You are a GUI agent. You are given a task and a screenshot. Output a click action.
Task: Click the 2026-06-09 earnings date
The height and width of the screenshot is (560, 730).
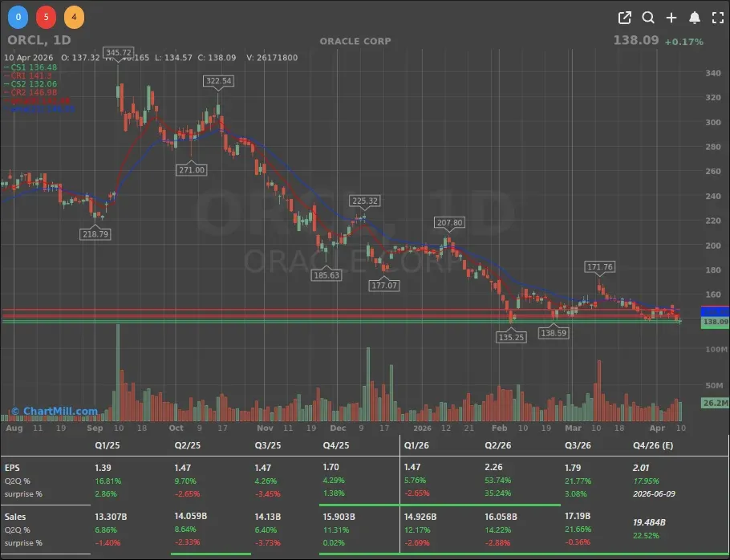(654, 494)
